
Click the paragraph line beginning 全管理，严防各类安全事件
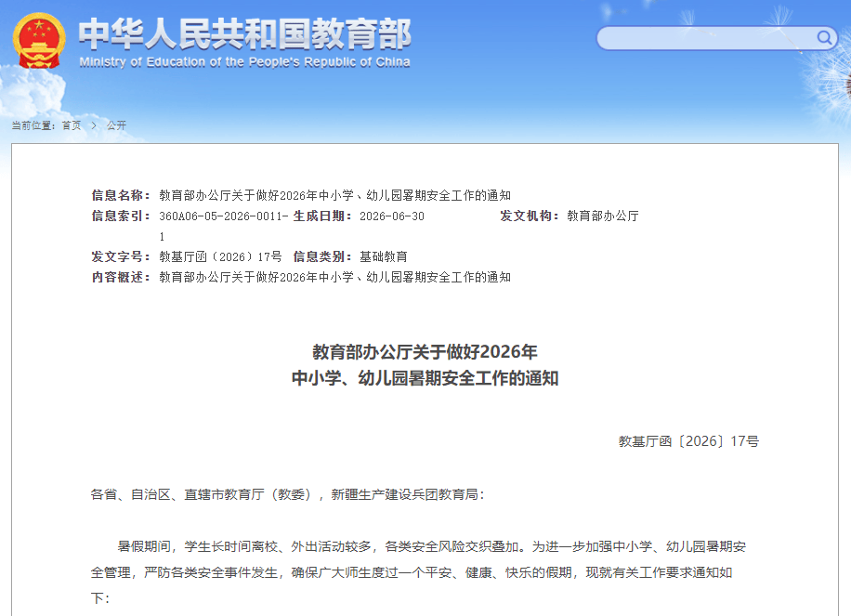click(x=412, y=572)
